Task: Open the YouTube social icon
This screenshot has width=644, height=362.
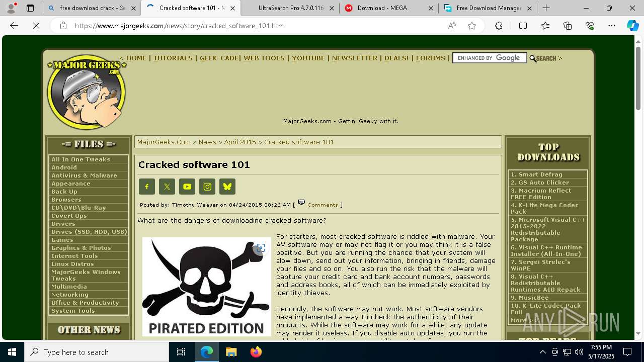Action: point(187,187)
